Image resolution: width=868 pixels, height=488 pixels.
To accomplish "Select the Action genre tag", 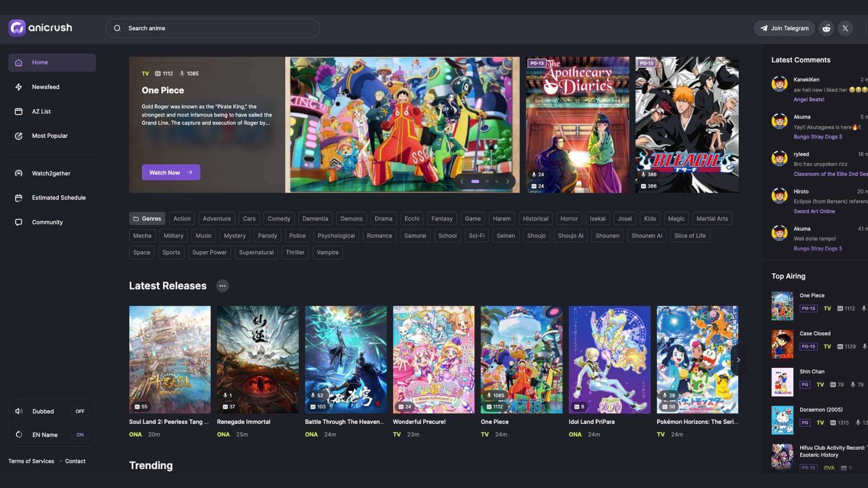I will click(182, 219).
